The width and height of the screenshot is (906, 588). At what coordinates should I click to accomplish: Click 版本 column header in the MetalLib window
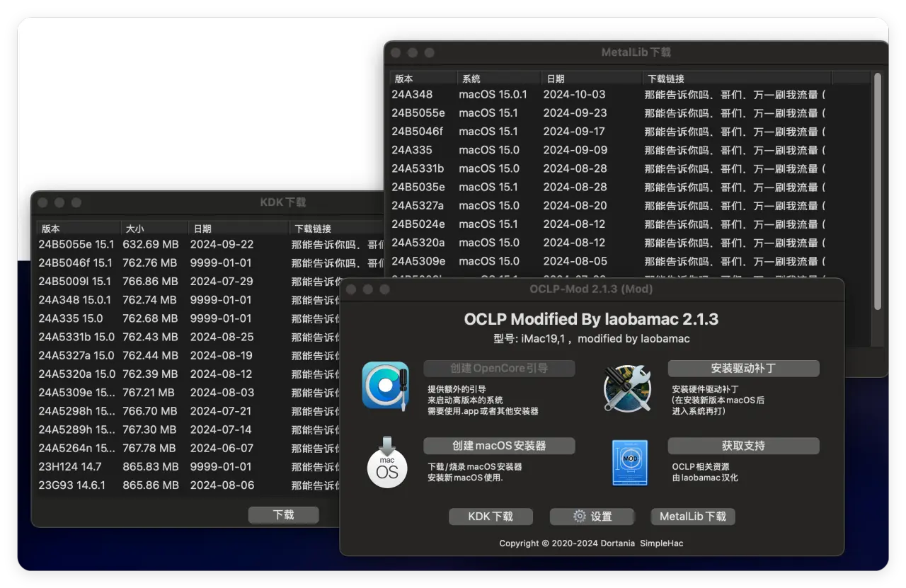423,79
